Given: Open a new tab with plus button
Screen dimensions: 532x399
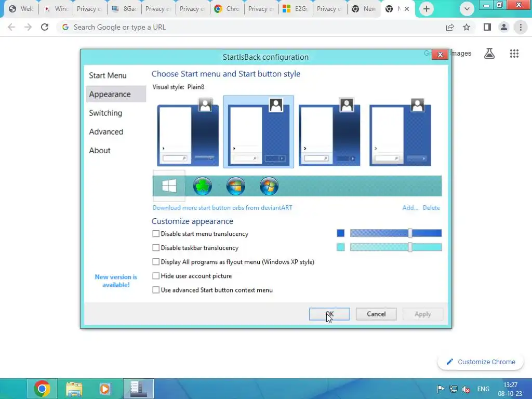Looking at the screenshot, I should [427, 9].
